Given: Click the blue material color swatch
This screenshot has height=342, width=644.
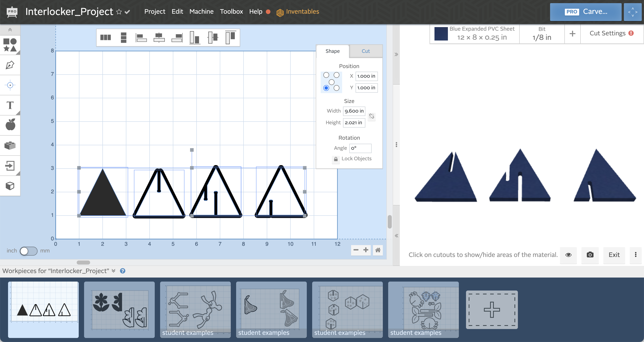Looking at the screenshot, I should 441,34.
